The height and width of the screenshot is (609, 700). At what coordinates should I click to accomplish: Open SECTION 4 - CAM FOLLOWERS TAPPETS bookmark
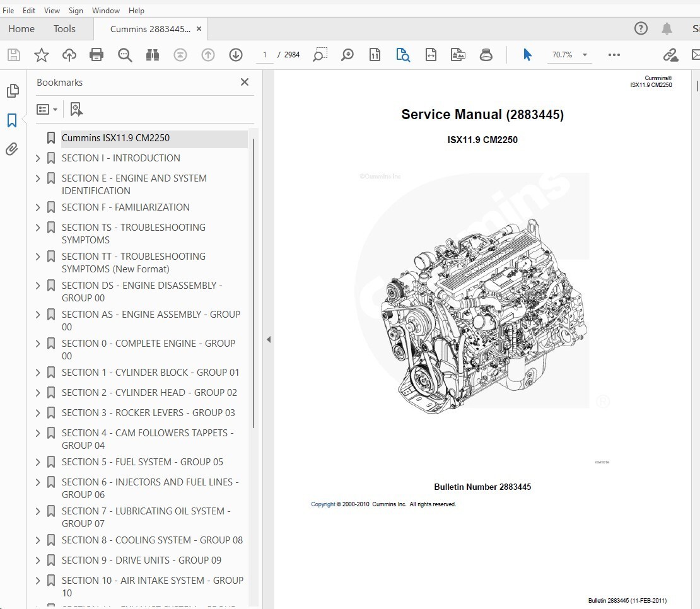(x=148, y=439)
